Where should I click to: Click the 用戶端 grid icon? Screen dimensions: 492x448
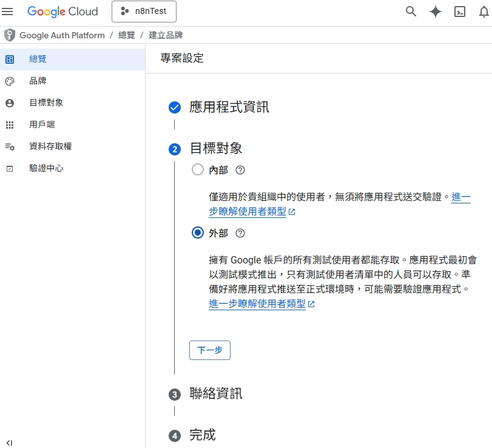[x=10, y=125]
